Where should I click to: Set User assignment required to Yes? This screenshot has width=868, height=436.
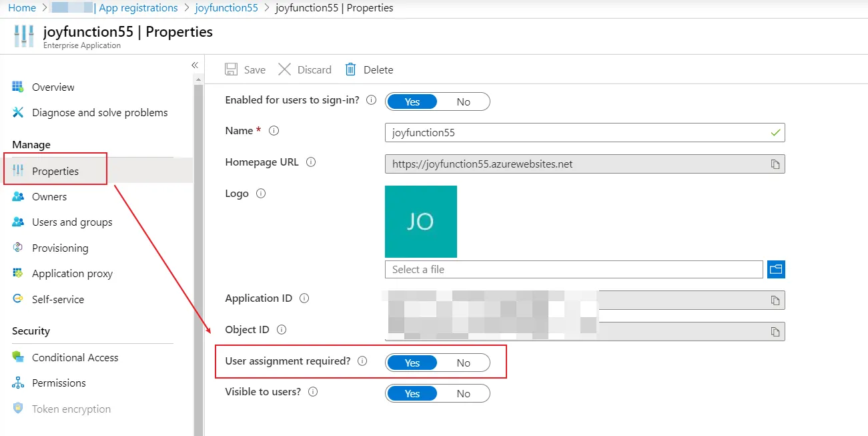coord(412,363)
